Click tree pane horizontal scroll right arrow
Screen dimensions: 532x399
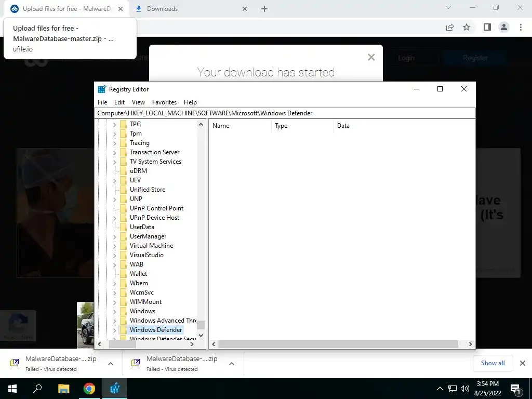point(192,344)
